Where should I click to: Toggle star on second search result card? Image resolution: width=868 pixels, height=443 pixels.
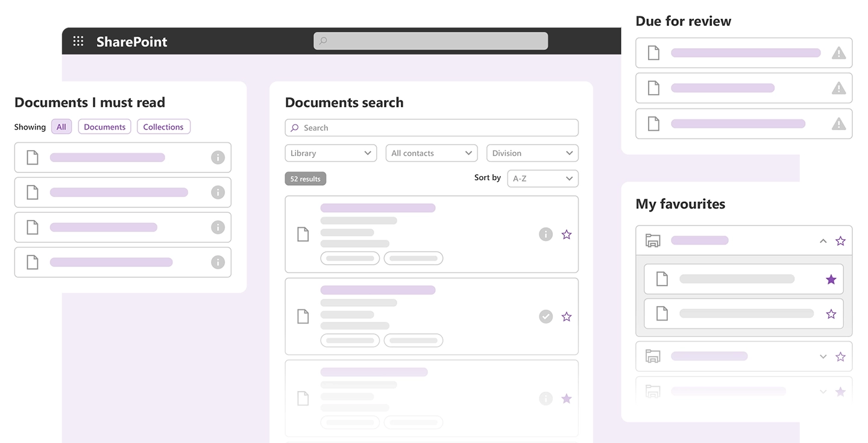pyautogui.click(x=567, y=316)
